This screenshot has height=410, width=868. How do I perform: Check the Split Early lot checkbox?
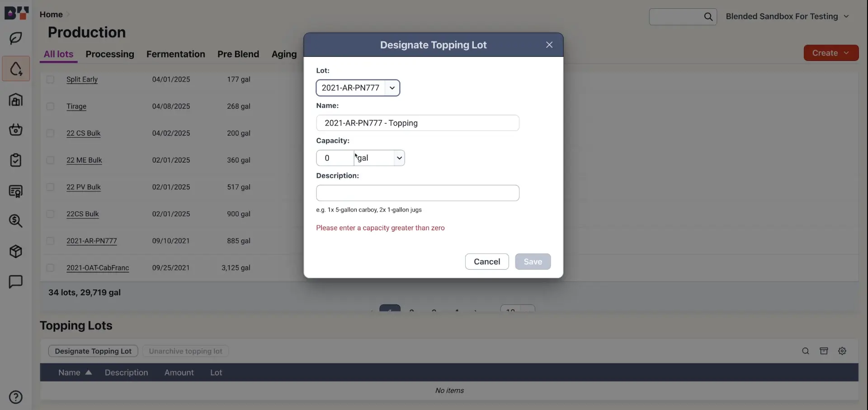50,79
